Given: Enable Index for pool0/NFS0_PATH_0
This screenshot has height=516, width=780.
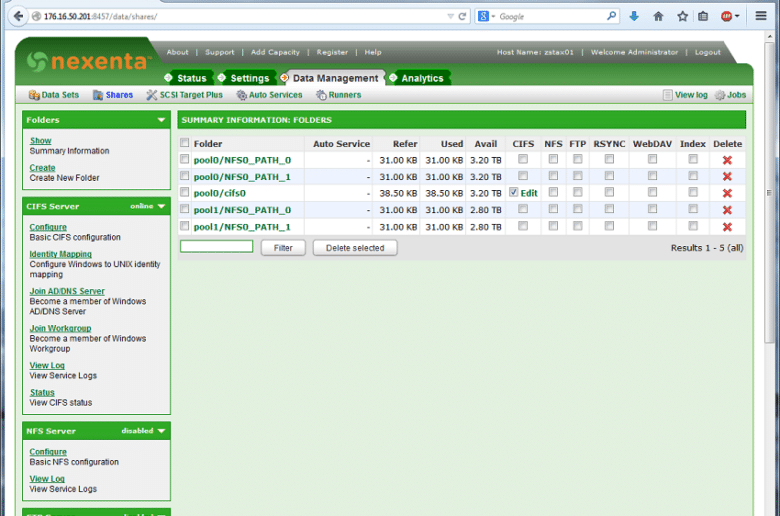Looking at the screenshot, I should [x=693, y=159].
